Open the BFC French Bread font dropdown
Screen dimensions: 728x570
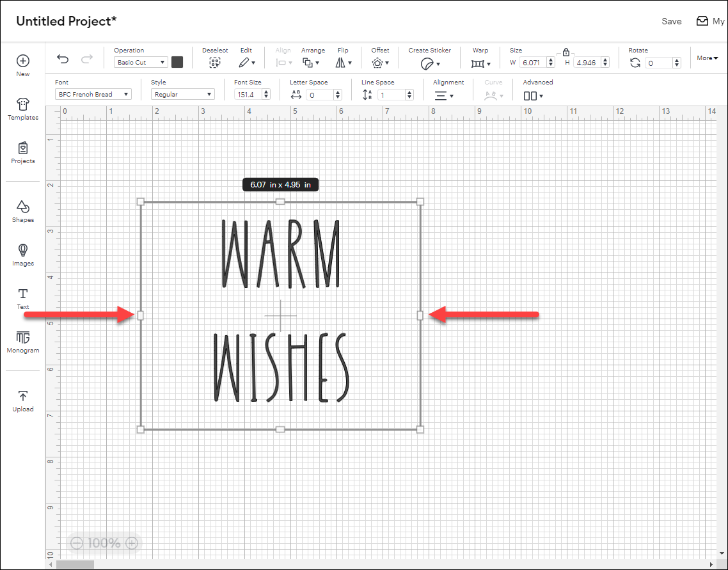(x=92, y=93)
